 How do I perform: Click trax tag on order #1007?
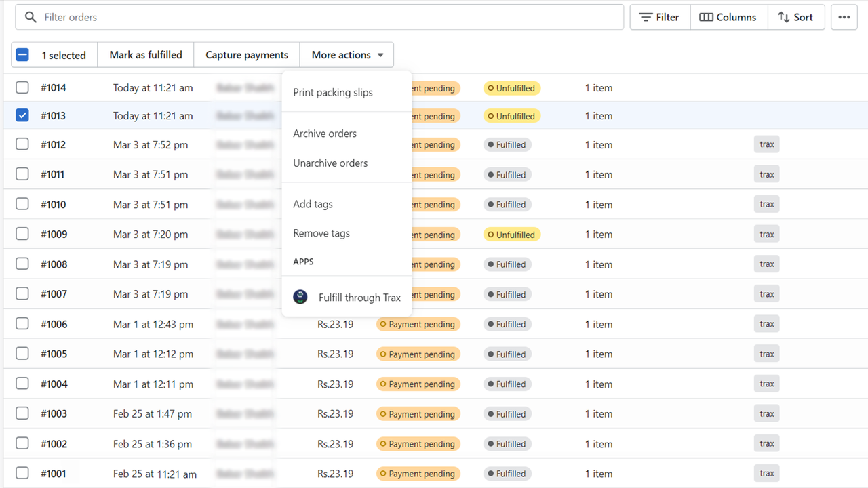click(767, 293)
